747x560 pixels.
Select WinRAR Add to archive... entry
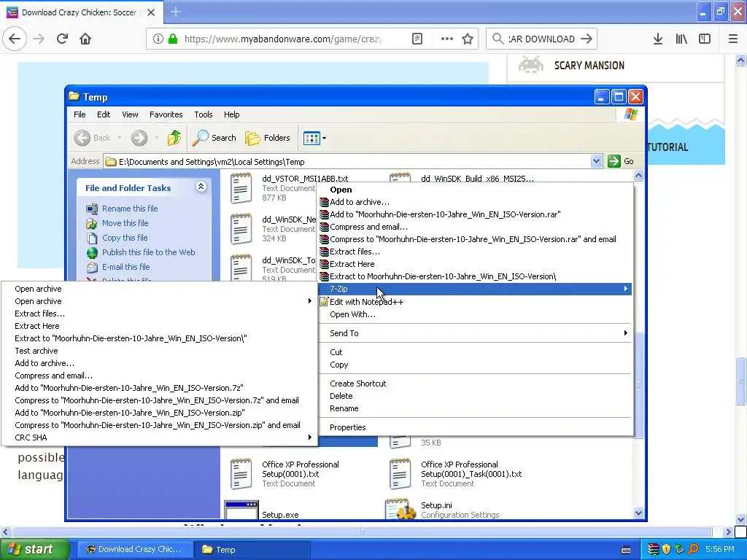tap(475, 202)
